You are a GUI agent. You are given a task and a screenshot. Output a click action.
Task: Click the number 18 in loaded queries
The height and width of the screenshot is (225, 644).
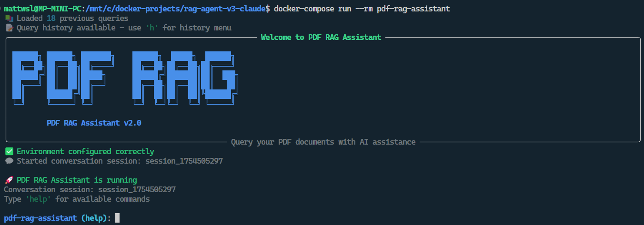(x=51, y=18)
